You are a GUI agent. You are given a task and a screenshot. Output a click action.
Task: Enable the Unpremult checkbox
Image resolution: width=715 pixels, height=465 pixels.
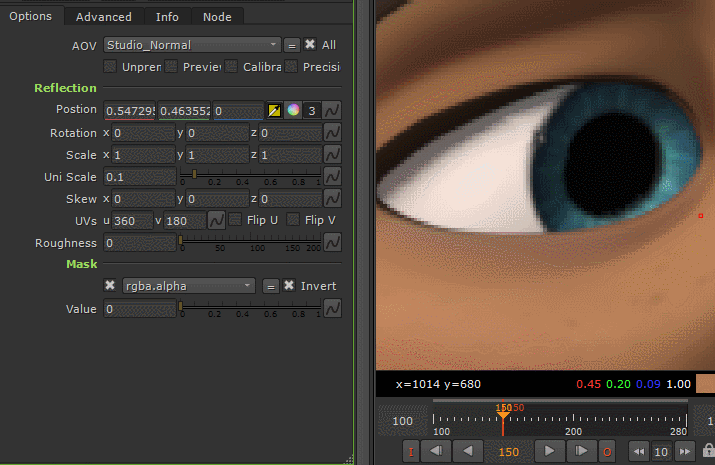[110, 67]
